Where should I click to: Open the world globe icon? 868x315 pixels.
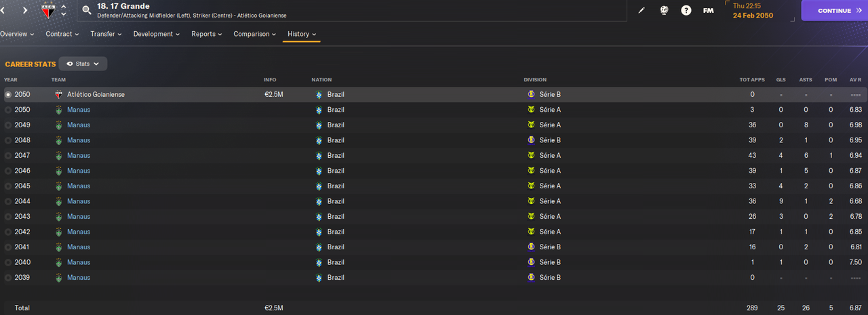[665, 11]
